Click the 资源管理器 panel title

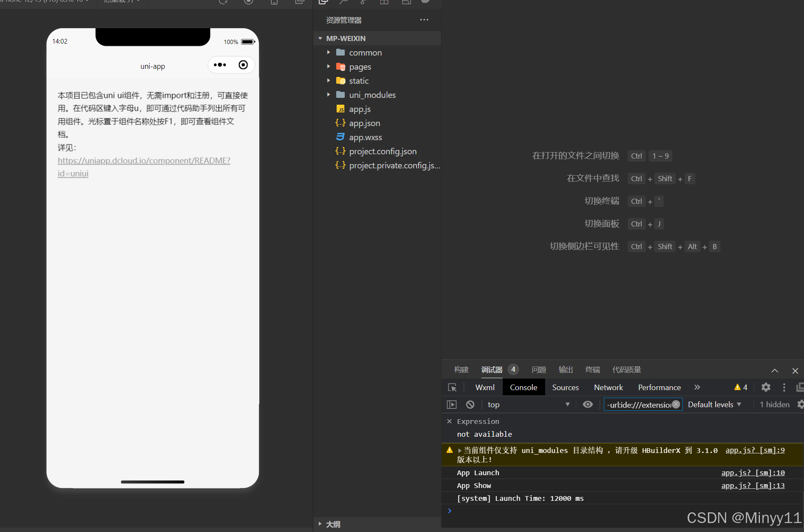click(x=343, y=20)
